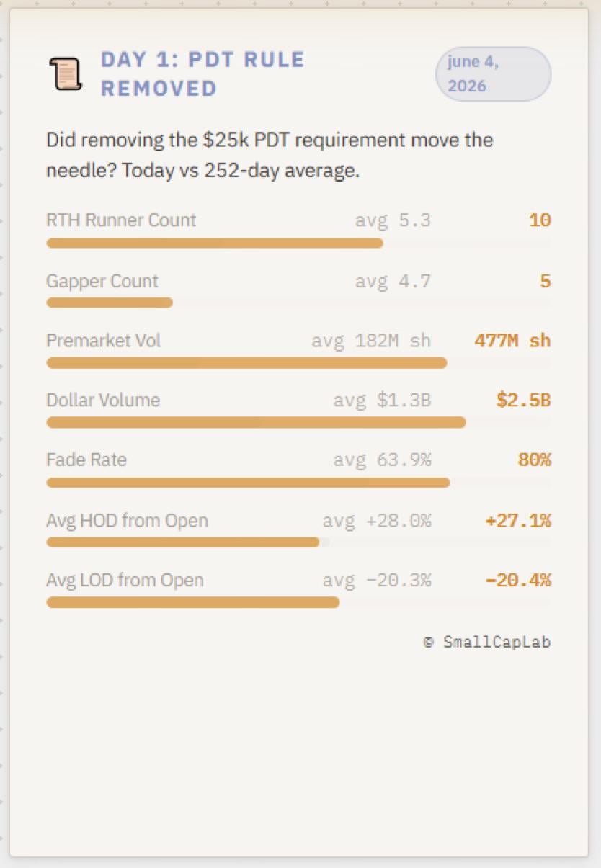This screenshot has width=601, height=868.
Task: Click the $2.5B dollar volume value
Action: (x=523, y=400)
